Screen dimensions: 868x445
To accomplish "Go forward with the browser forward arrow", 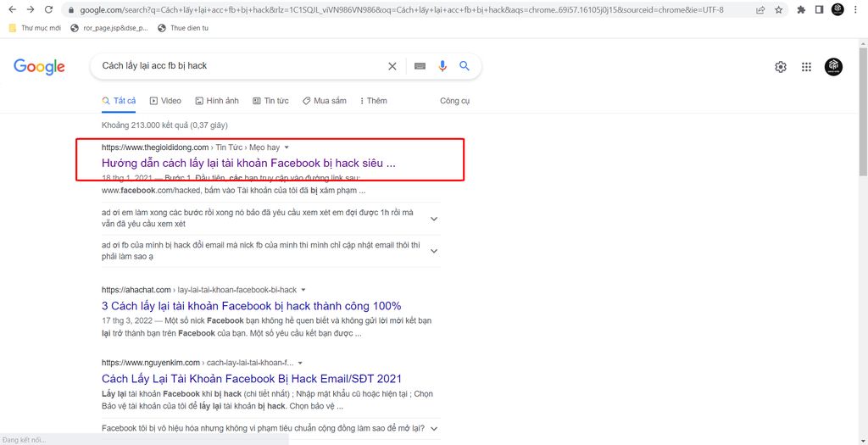I will (31, 9).
